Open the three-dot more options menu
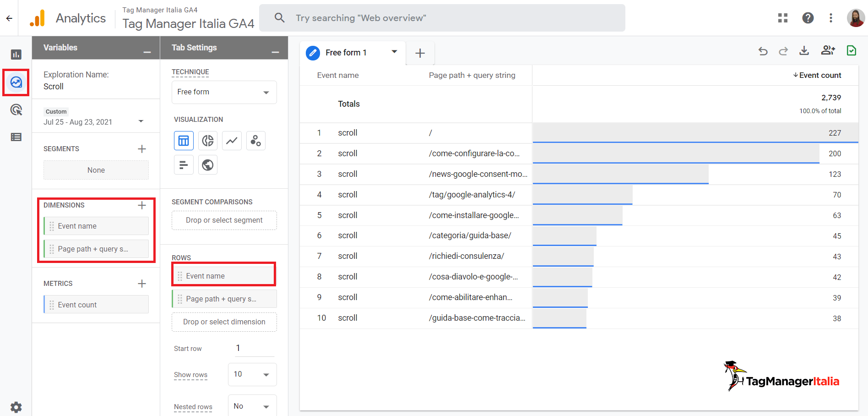868x416 pixels. pyautogui.click(x=831, y=18)
